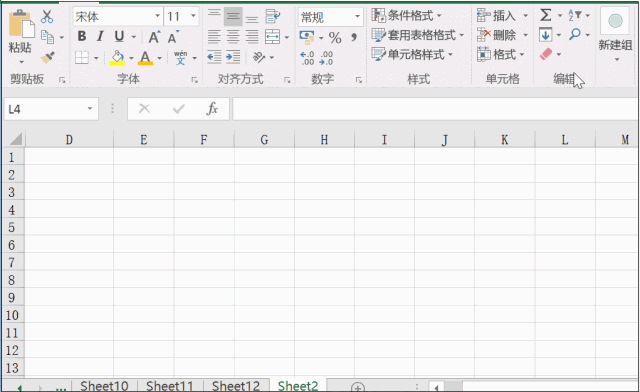Click the text Orientation icon
This screenshot has width=640, height=392.
click(259, 58)
